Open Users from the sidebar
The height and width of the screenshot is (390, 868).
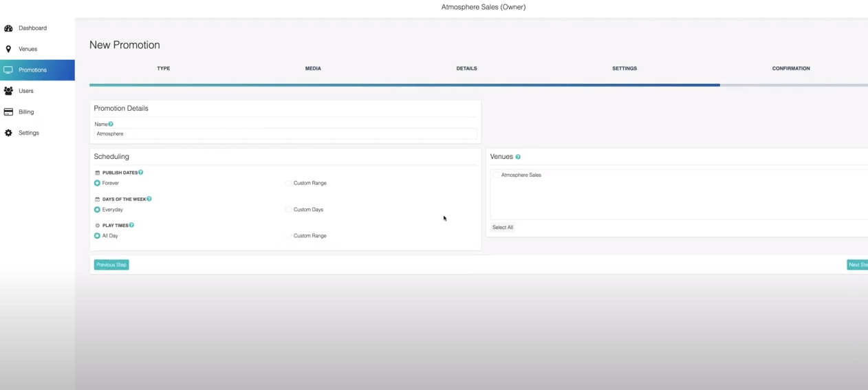[x=37, y=91]
